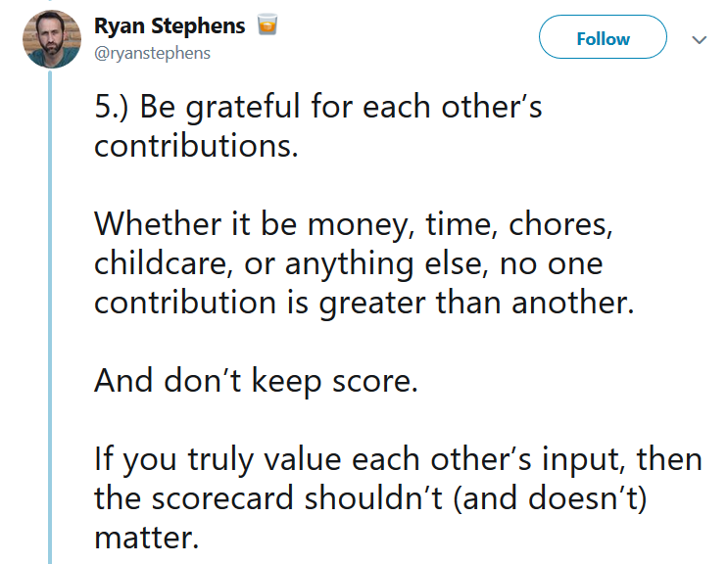Click the blue thread connector line
This screenshot has height=564, width=728.
point(50,316)
